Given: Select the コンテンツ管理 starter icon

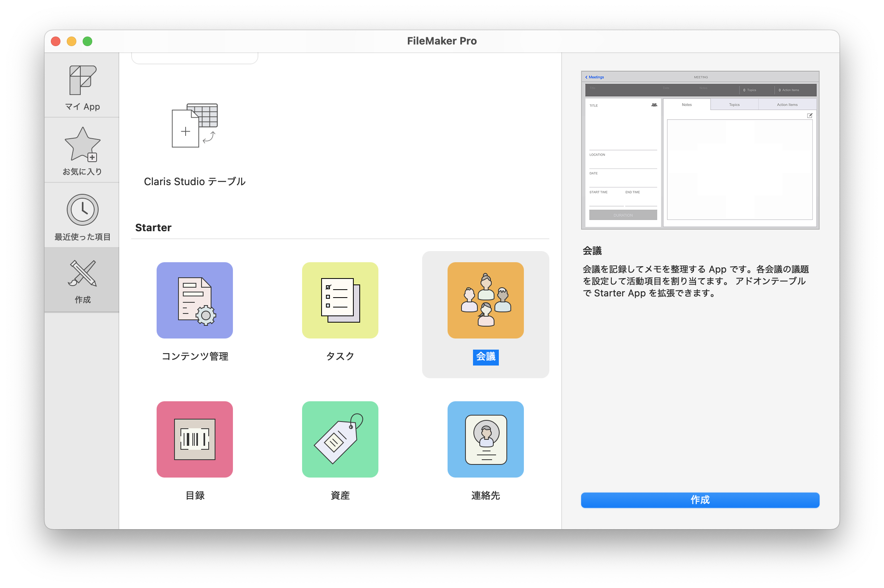Looking at the screenshot, I should tap(195, 300).
